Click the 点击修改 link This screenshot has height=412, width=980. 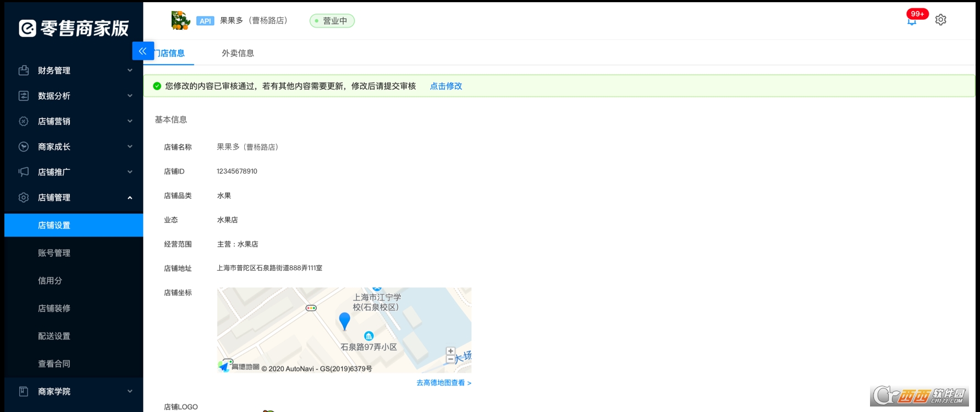point(446,86)
